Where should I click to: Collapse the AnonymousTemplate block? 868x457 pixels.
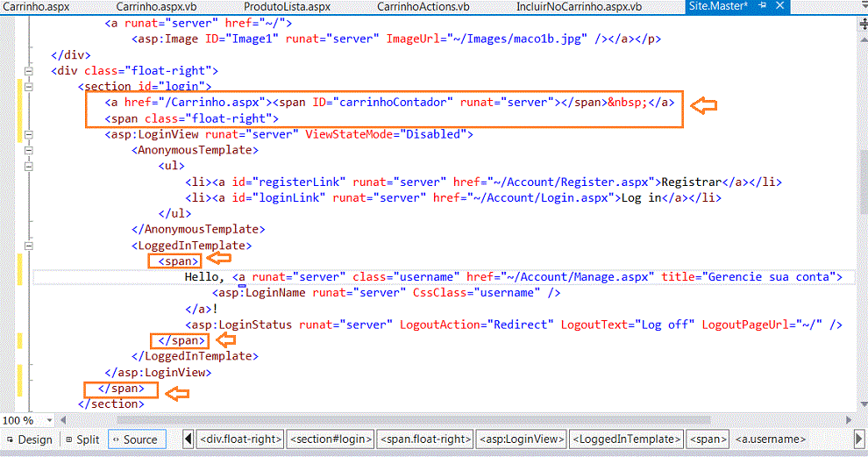[x=29, y=150]
